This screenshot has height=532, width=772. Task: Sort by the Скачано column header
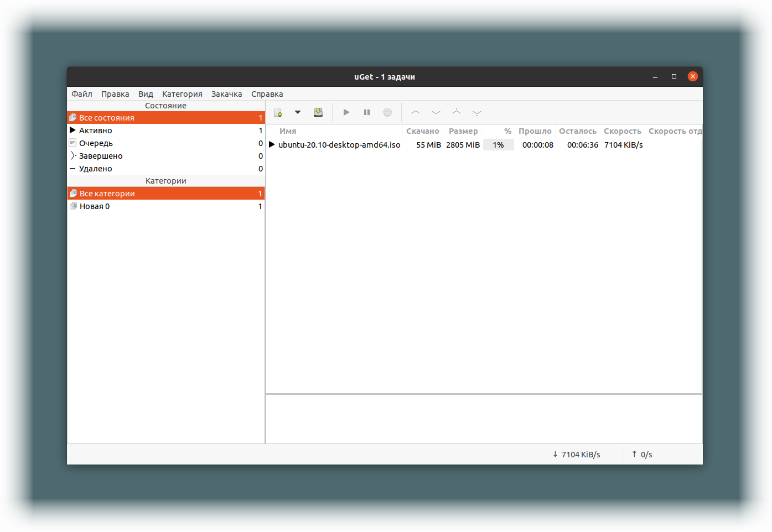[x=423, y=131]
